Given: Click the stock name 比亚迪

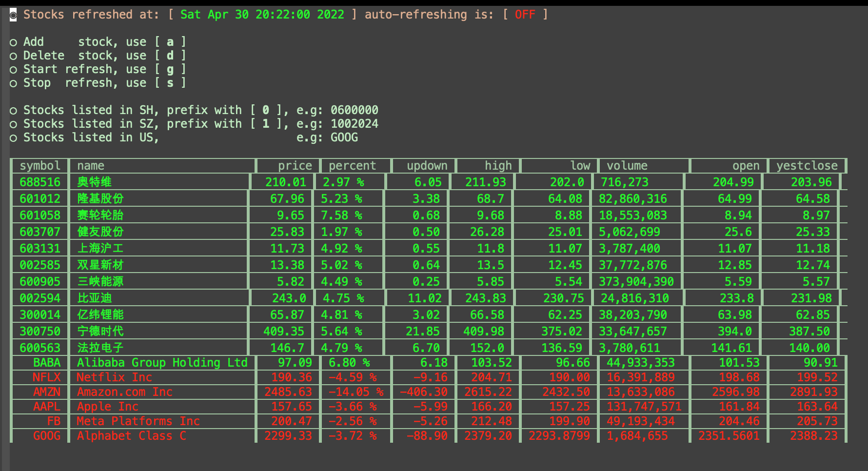Looking at the screenshot, I should (94, 298).
